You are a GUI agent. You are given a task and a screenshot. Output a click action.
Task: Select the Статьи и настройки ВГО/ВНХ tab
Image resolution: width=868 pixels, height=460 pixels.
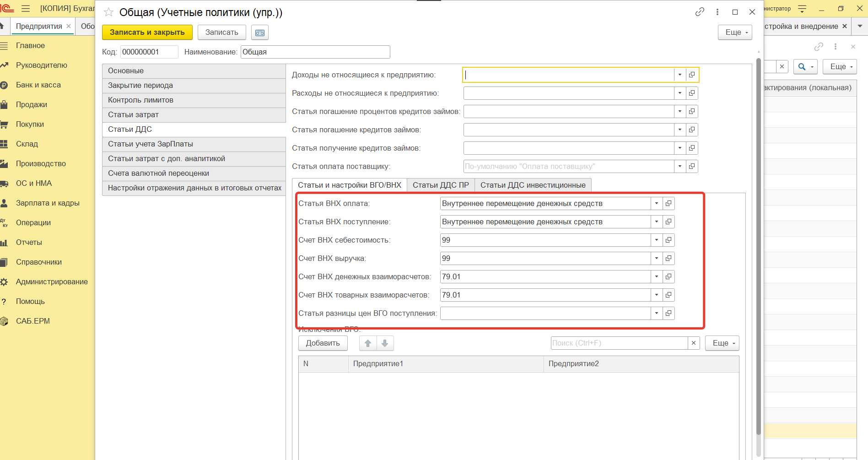coord(350,185)
